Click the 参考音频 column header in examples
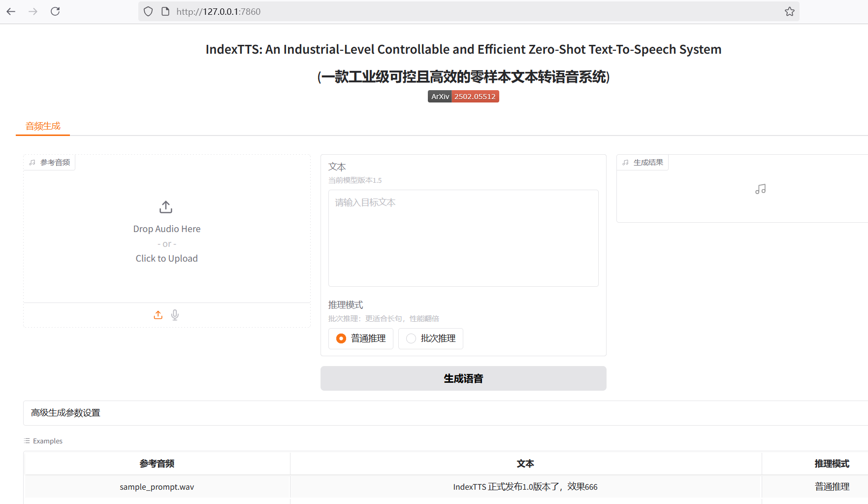Viewport: 868px width, 504px height. [157, 464]
